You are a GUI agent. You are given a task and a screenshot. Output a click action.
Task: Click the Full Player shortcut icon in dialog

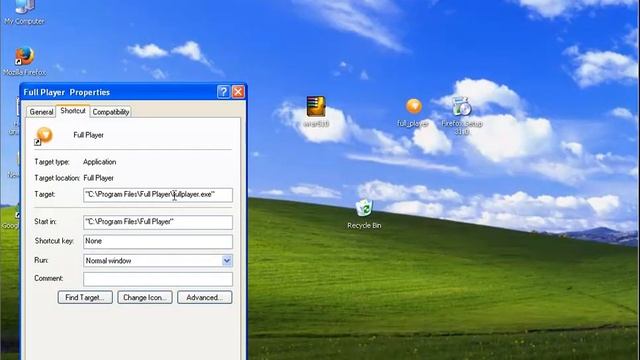coord(44,136)
